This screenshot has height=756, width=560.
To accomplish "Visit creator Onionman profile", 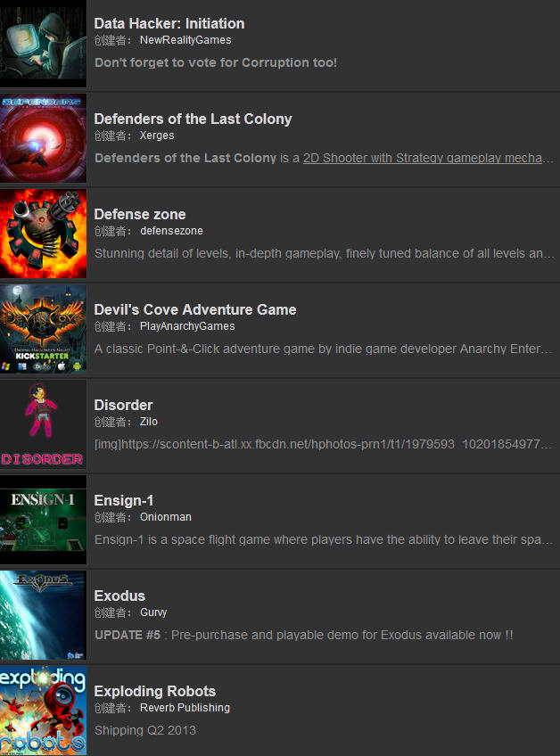I will pyautogui.click(x=166, y=517).
